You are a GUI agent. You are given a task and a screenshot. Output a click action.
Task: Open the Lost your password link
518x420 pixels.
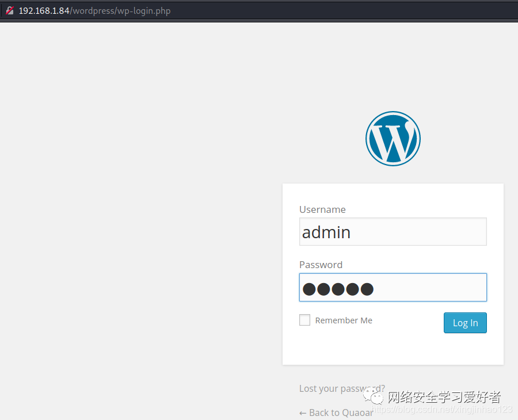[342, 388]
